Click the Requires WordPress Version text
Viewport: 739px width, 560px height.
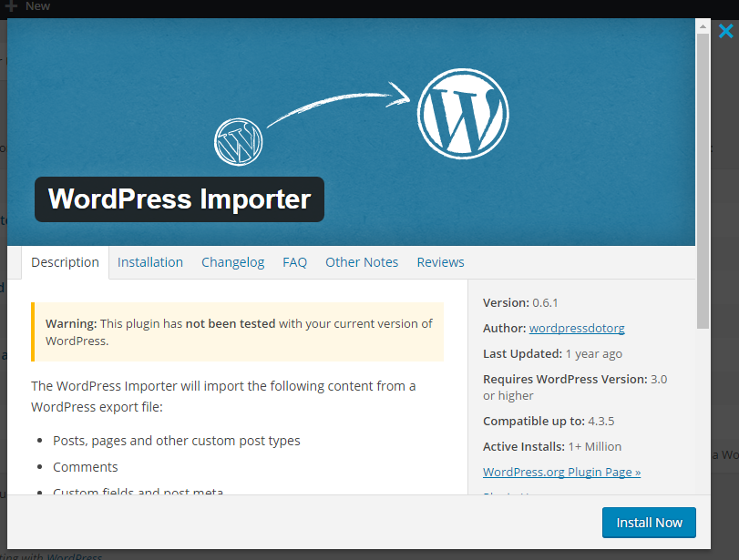tap(575, 387)
